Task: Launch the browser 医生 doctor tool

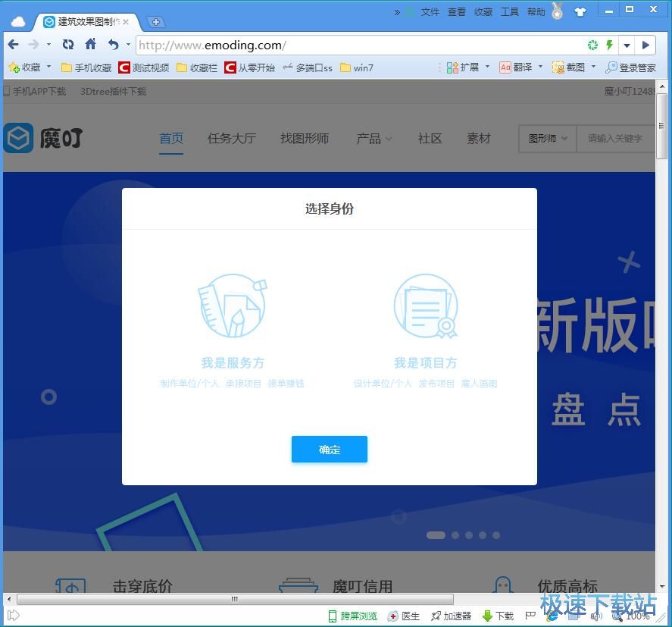Action: click(406, 616)
